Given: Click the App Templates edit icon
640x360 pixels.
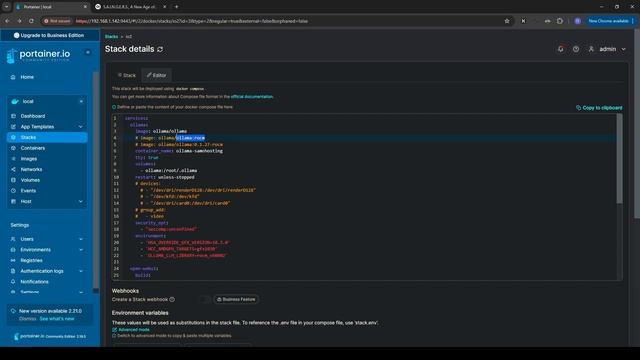Looking at the screenshot, I should pos(13,127).
